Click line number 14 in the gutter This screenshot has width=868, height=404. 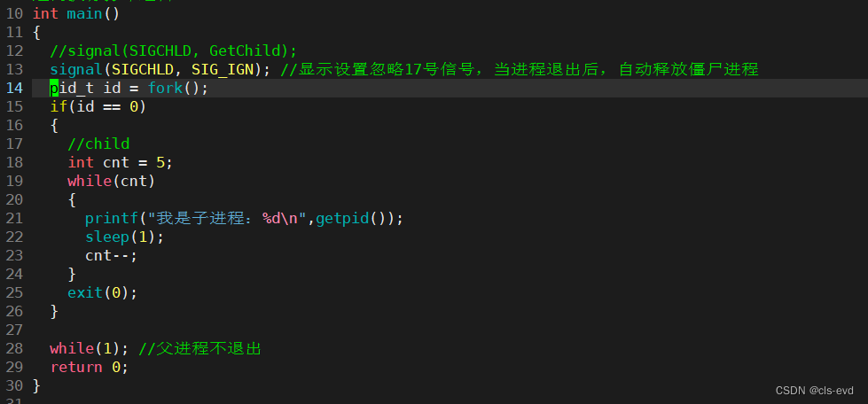(x=15, y=88)
